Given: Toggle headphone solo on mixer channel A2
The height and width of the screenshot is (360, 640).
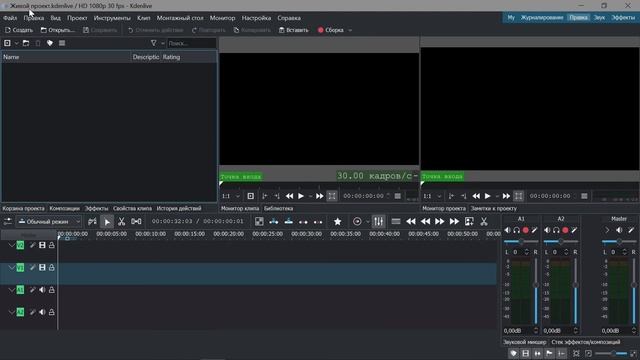Looking at the screenshot, I should pos(556,230).
